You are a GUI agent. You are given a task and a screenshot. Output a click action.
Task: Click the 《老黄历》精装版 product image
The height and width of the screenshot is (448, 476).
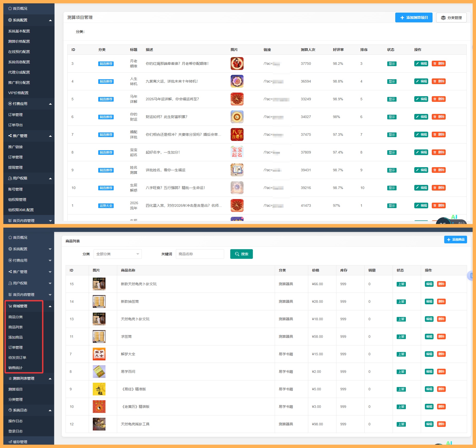click(99, 407)
